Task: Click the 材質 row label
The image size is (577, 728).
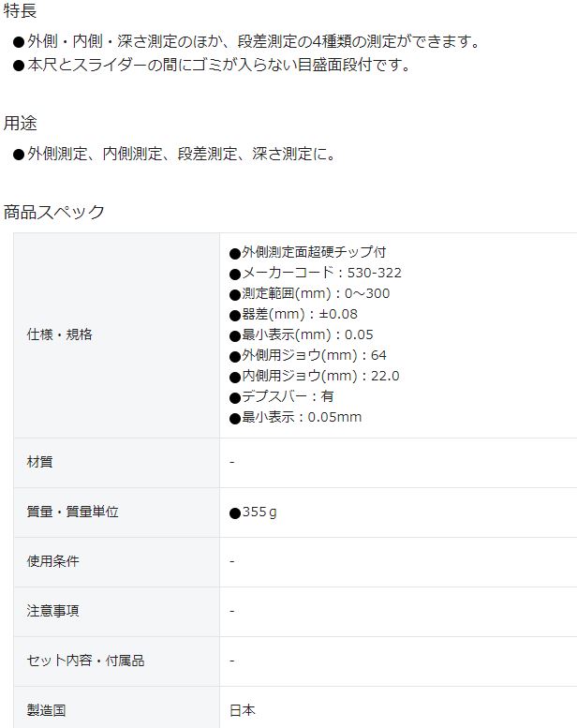Action: click(x=40, y=462)
